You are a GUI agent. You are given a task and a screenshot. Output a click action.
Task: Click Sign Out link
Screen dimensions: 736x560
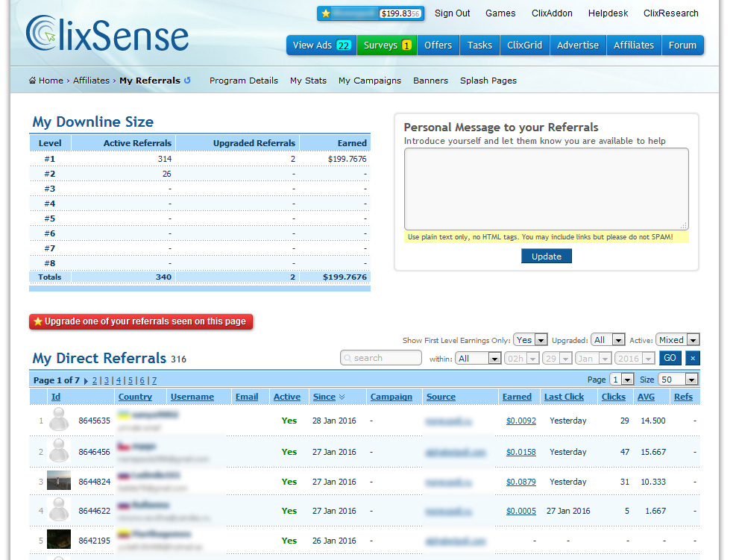[x=452, y=13]
